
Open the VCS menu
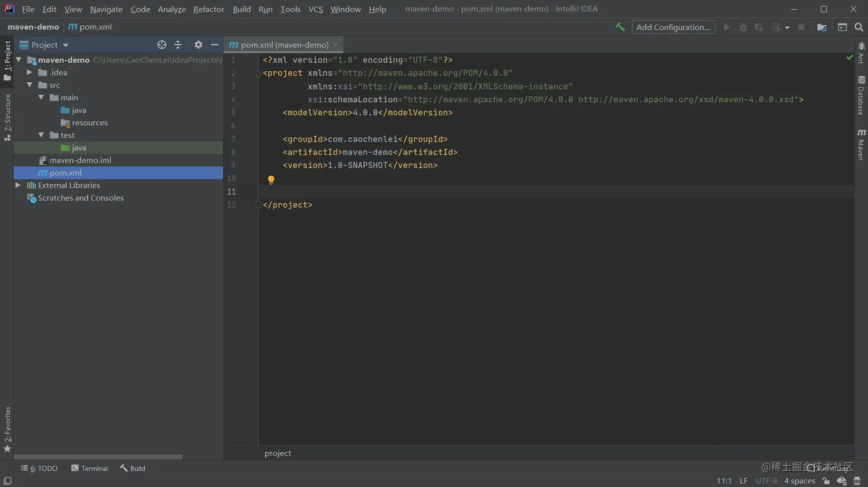point(316,9)
